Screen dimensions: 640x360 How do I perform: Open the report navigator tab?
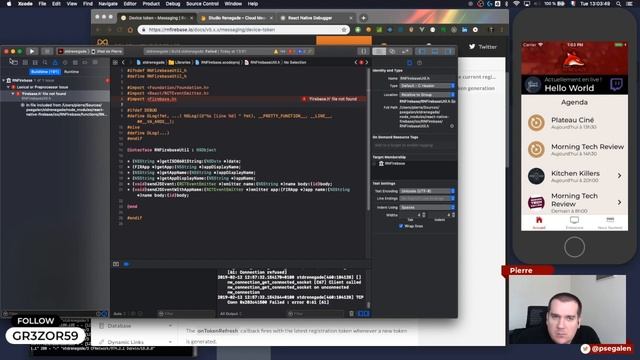pyautogui.click(x=95, y=62)
